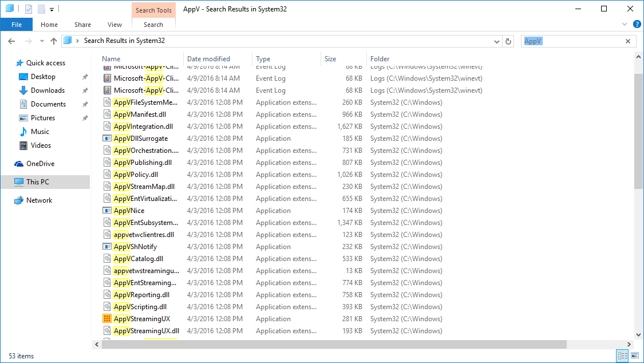
Task: Open Help with the question mark icon
Action: (x=637, y=24)
